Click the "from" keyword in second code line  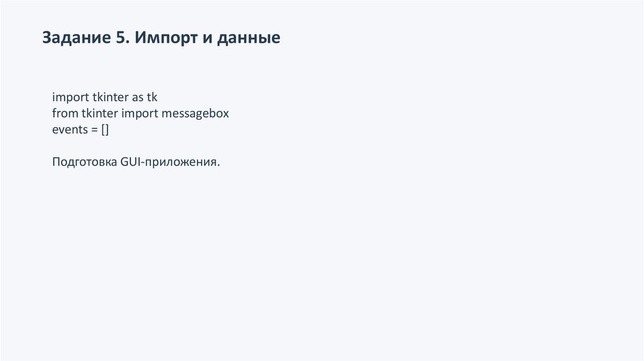(65, 114)
